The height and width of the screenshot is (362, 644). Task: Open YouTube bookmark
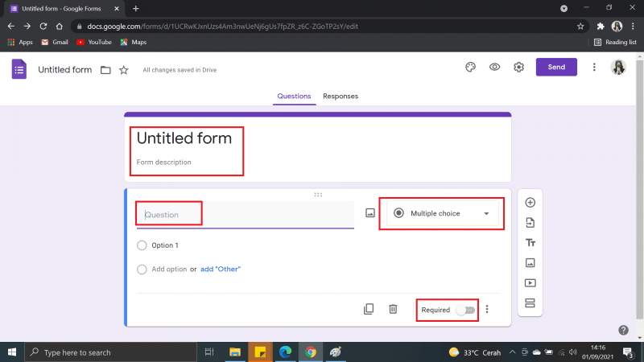coord(94,42)
